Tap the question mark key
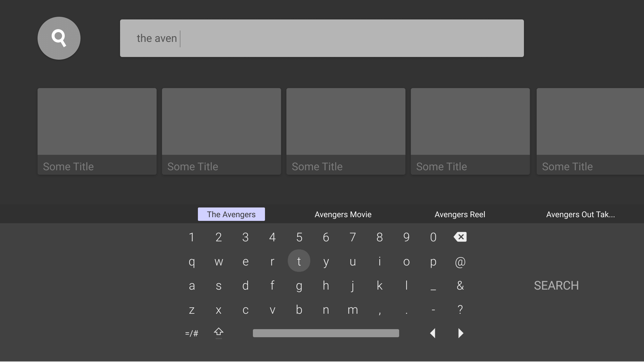Image resolution: width=644 pixels, height=362 pixels. (460, 309)
